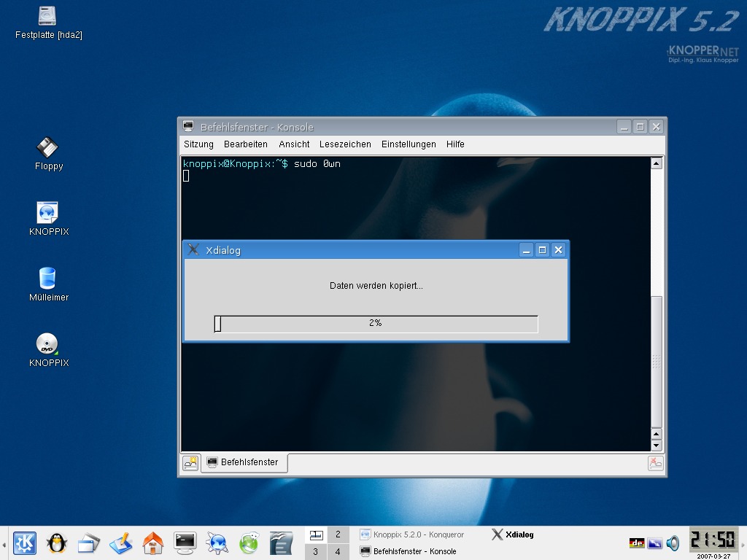Open the Einstellungen menu
The width and height of the screenshot is (747, 560).
409,144
